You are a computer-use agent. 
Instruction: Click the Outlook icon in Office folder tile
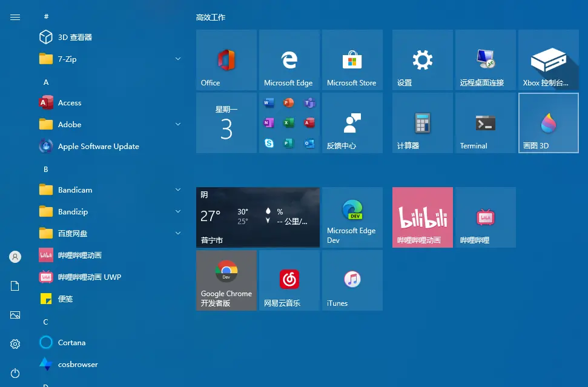point(309,143)
